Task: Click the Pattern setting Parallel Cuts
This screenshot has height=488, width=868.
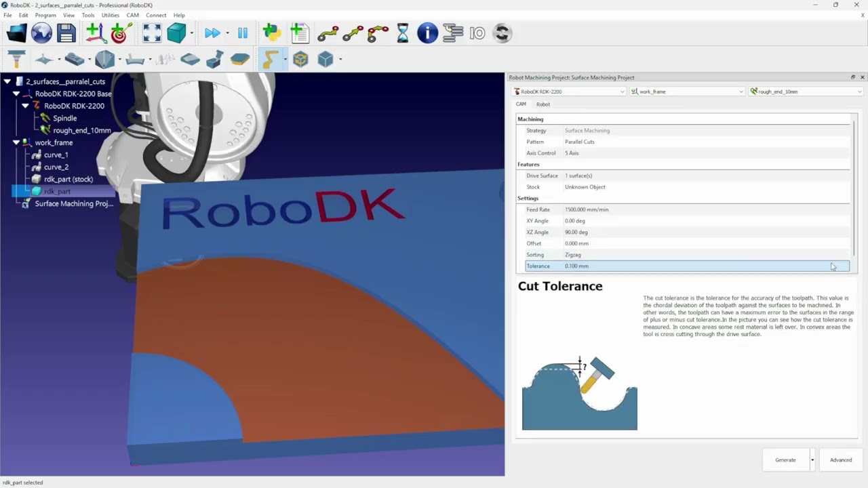Action: 579,142
